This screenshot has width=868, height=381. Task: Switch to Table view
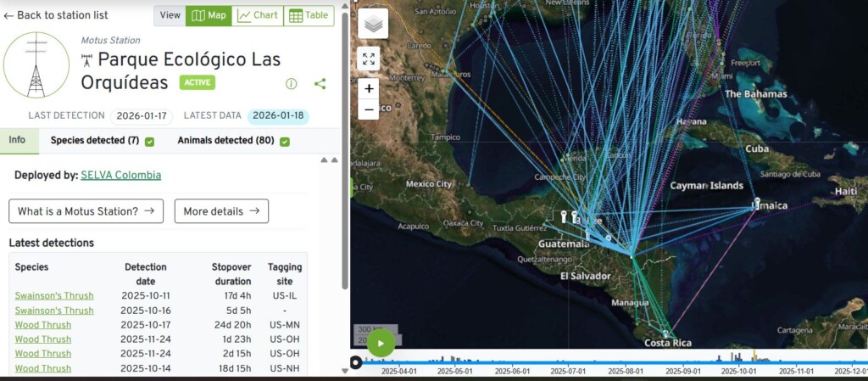coord(309,15)
